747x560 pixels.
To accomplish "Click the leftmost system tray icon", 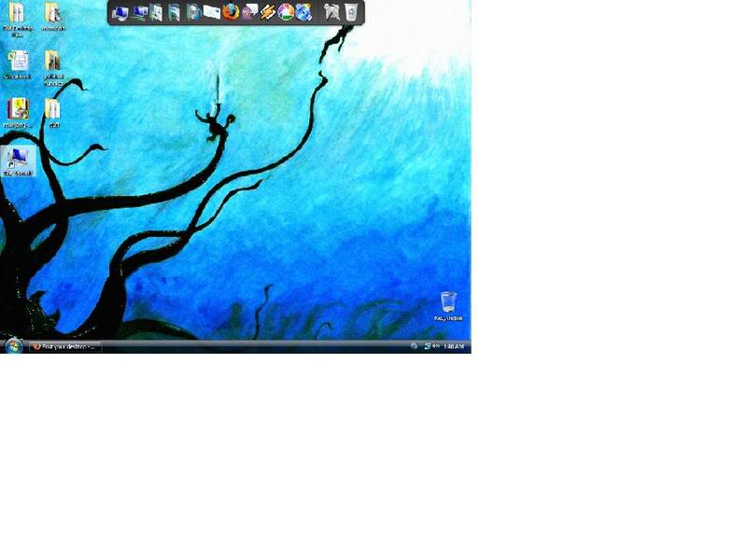I will pyautogui.click(x=414, y=346).
